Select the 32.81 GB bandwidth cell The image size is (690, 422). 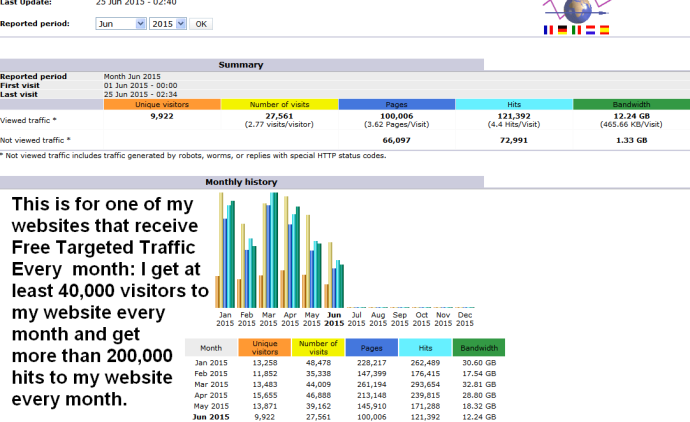point(479,385)
